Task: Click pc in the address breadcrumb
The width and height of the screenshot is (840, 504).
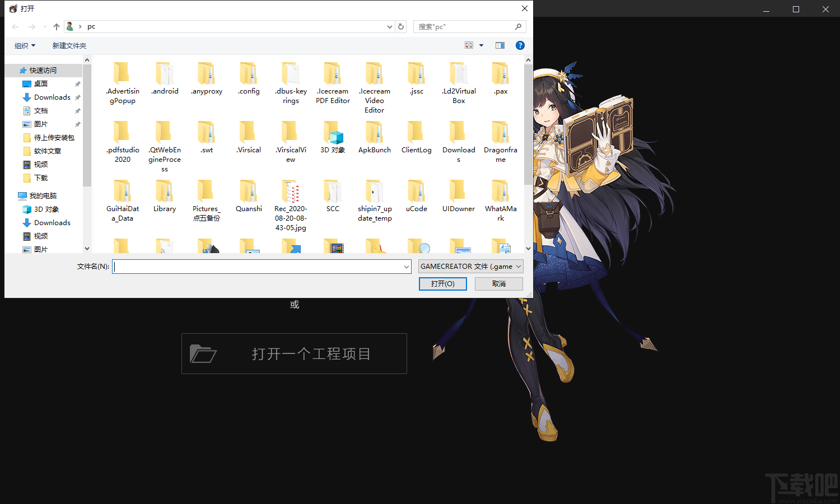Action: click(x=91, y=26)
